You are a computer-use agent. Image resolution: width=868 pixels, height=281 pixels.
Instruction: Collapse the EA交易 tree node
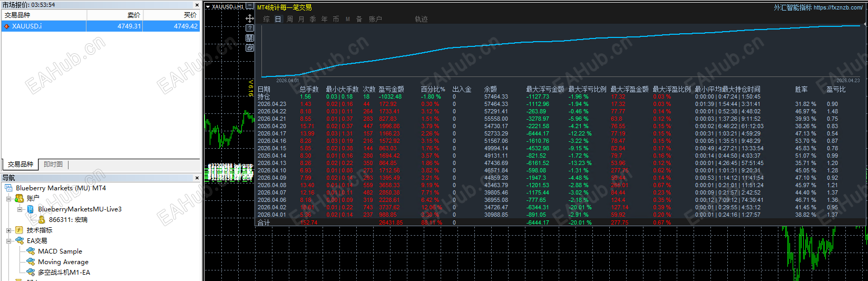point(9,241)
